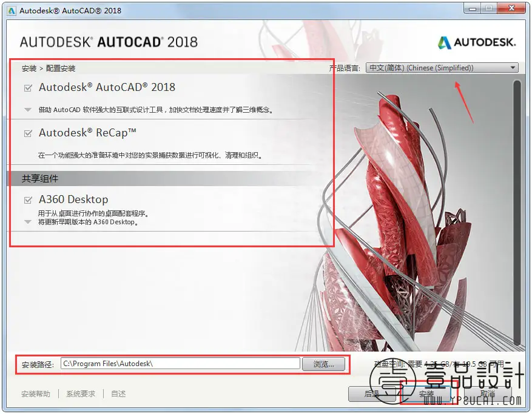Click the AutoCAD icon in the title bar

(x=12, y=11)
